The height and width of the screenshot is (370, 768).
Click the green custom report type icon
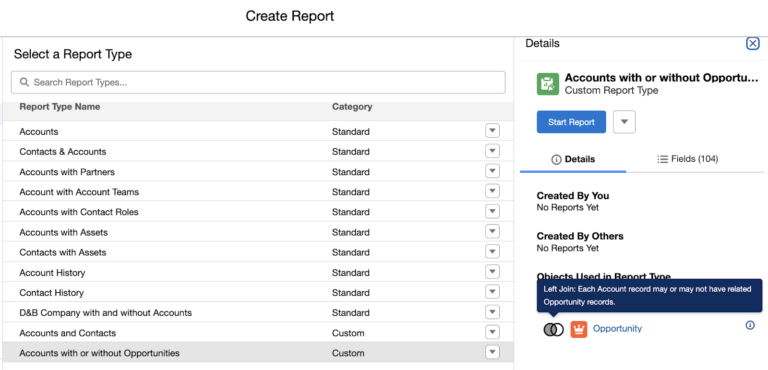click(548, 84)
